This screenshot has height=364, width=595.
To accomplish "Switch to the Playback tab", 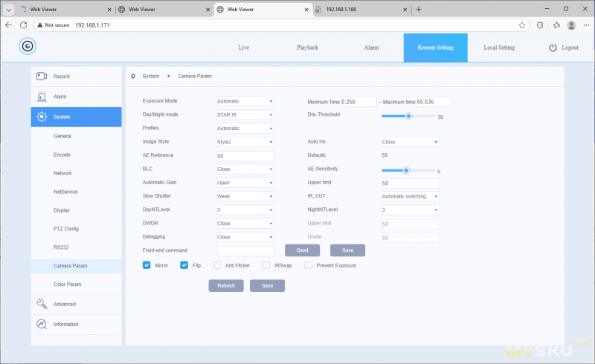I will pos(307,48).
